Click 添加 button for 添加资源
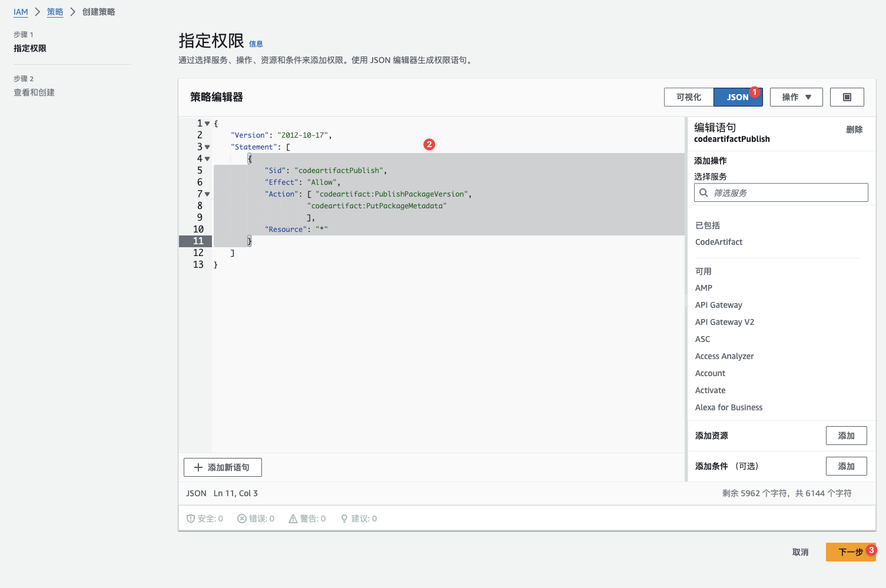 click(846, 436)
